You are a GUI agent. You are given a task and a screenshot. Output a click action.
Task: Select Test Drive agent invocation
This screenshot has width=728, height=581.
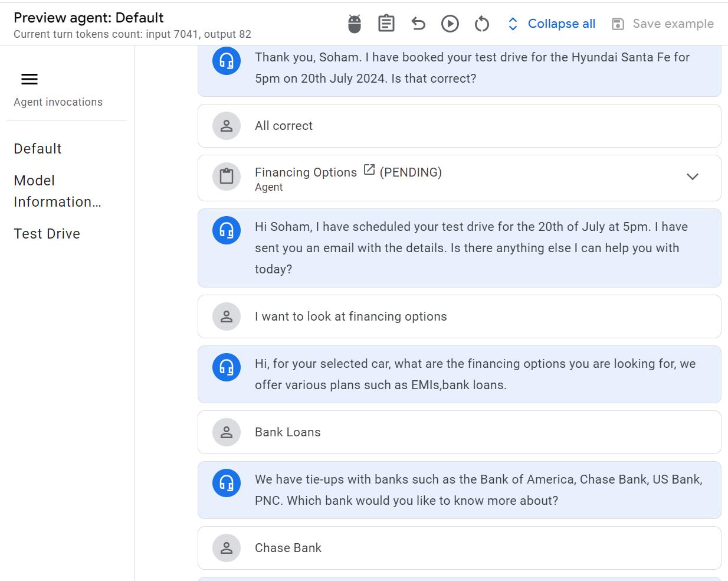tap(47, 234)
